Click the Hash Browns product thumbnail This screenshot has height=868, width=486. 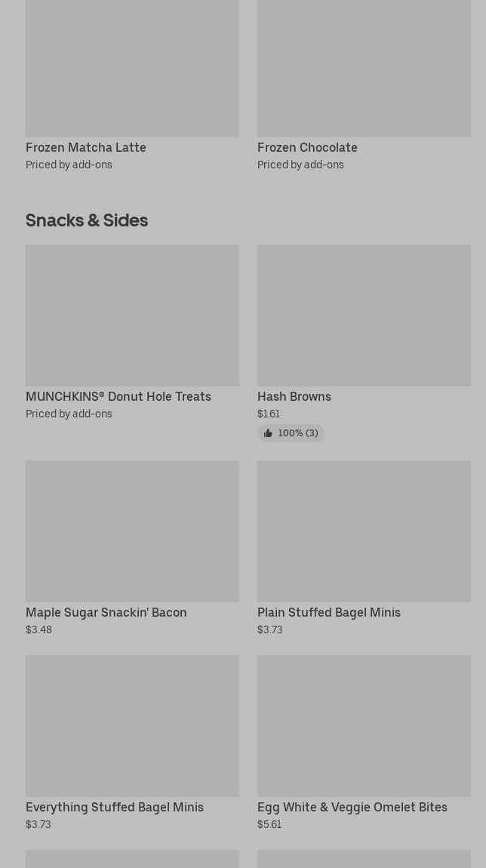364,315
